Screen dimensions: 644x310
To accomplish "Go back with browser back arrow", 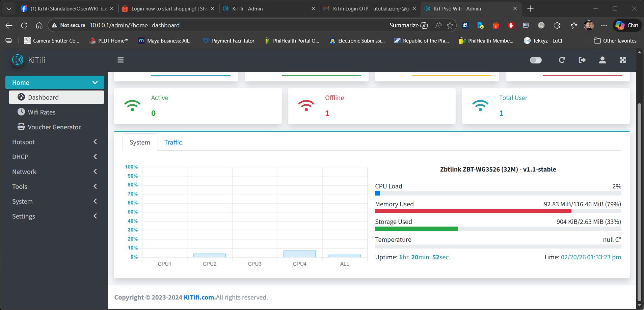I will (9, 25).
